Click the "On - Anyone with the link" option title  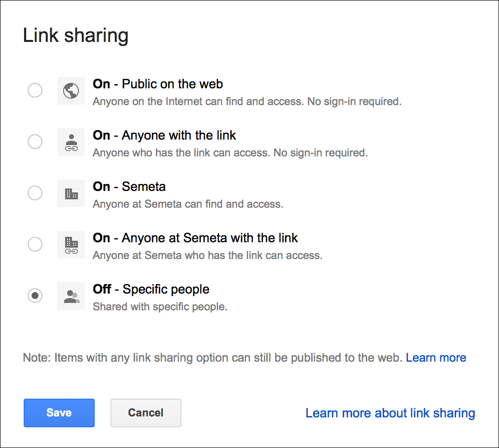point(164,136)
